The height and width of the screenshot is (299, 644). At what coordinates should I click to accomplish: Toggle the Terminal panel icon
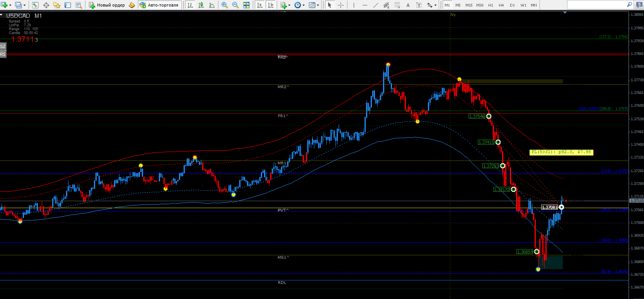(68, 5)
